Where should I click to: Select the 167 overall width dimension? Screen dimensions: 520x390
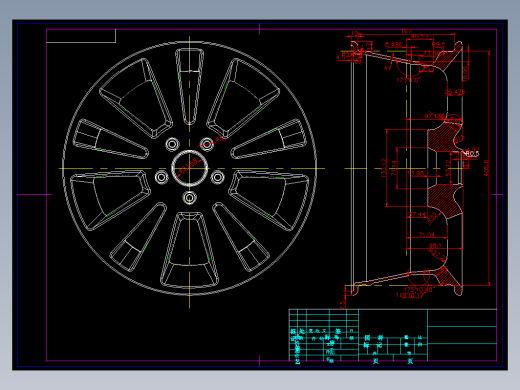point(406,32)
